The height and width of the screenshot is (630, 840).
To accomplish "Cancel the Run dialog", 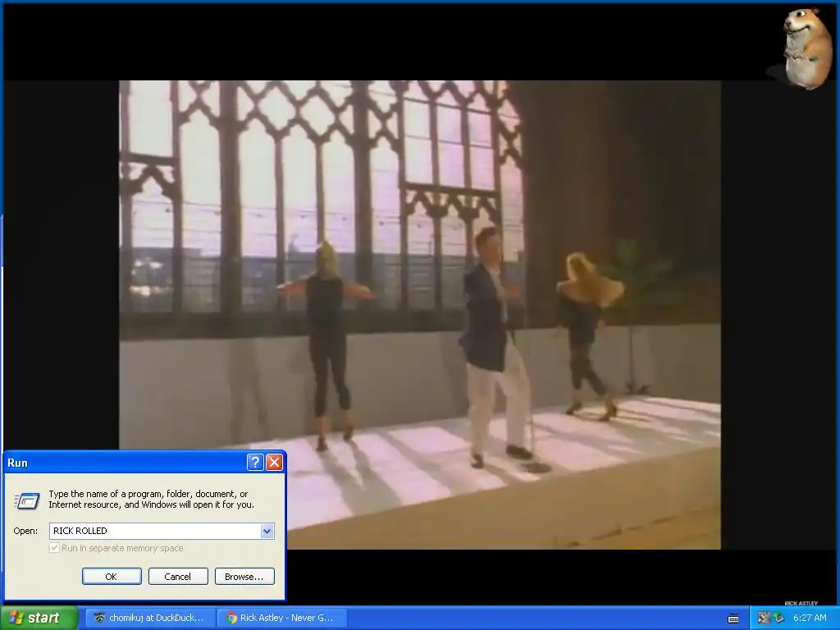I will click(x=178, y=577).
